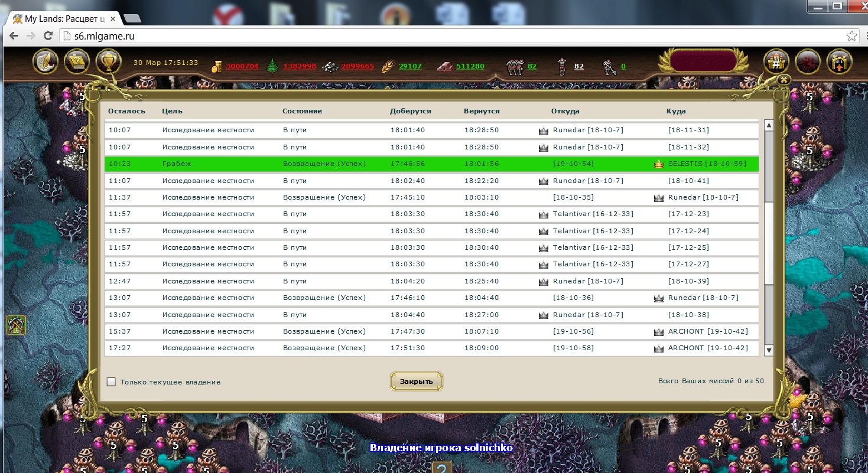Open a new browser tab
Image resolution: width=868 pixels, height=473 pixels.
(132, 19)
